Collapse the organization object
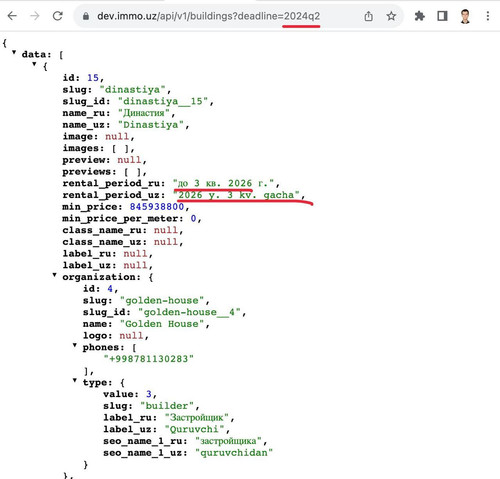 click(54, 275)
